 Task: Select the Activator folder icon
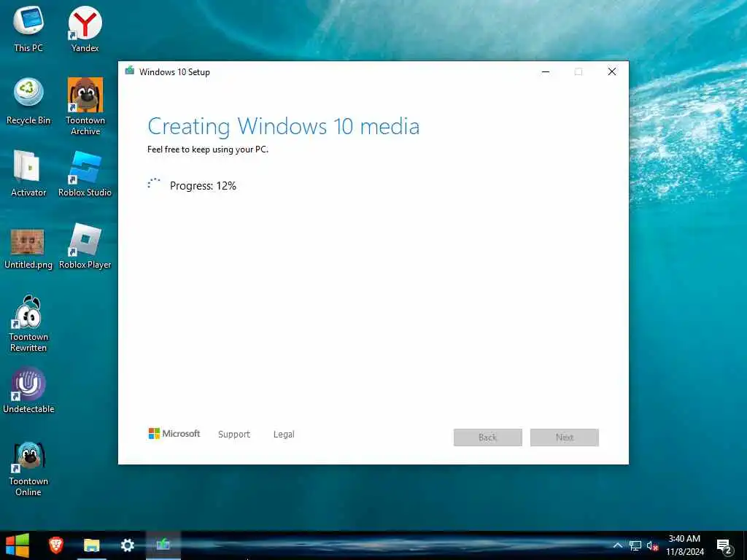(x=28, y=173)
